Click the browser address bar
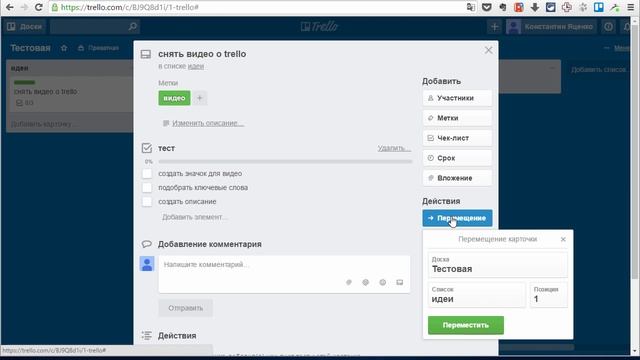This screenshot has height=360, width=640. pos(261,7)
